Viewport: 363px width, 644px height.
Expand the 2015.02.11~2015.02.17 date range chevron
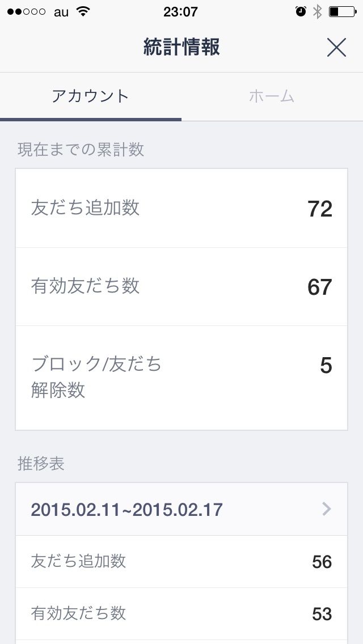coord(326,509)
